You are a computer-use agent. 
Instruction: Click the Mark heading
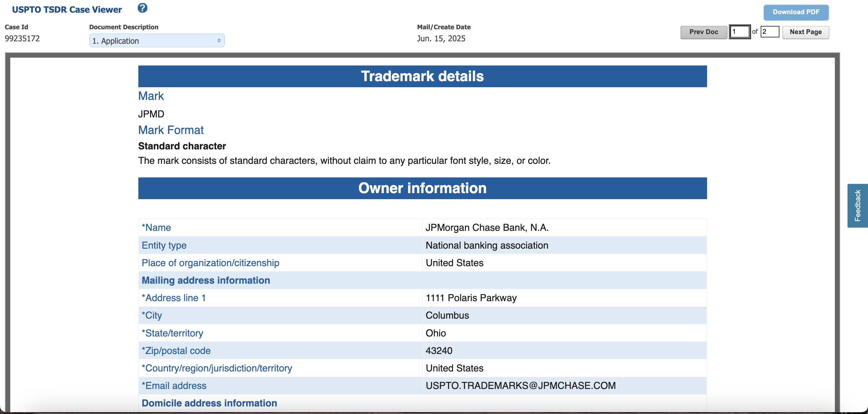[151, 96]
